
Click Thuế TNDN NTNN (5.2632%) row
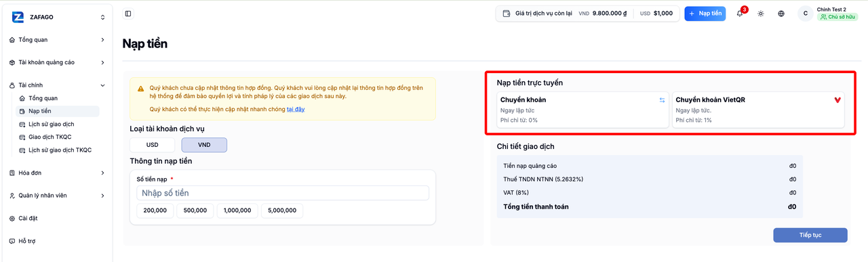point(650,179)
